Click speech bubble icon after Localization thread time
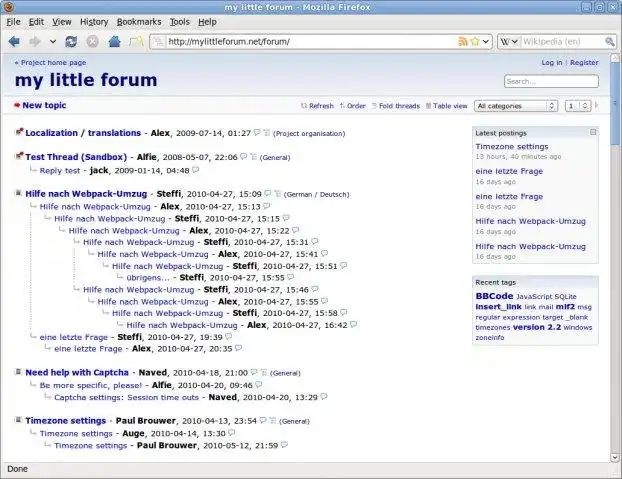The image size is (622, 479). (x=257, y=132)
